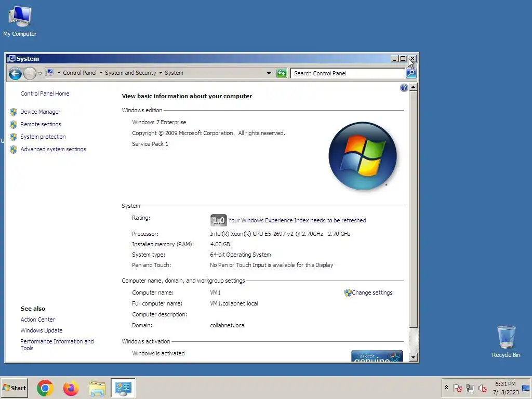The height and width of the screenshot is (399, 532).
Task: Click the full computer name VM1.collabnet.local
Action: [234, 303]
